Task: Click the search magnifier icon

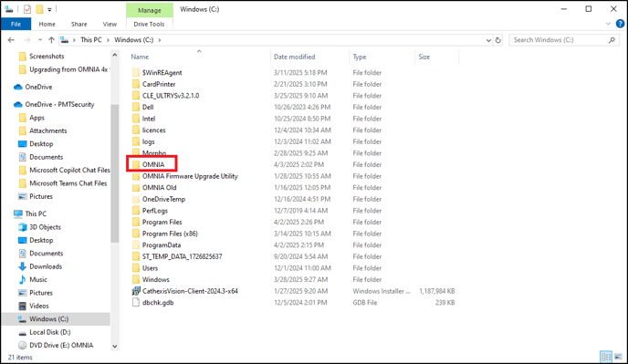Action: (x=612, y=40)
